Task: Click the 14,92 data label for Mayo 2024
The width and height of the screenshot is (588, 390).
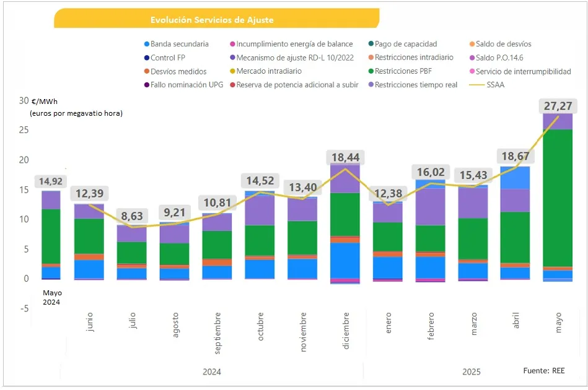Action: [x=51, y=181]
